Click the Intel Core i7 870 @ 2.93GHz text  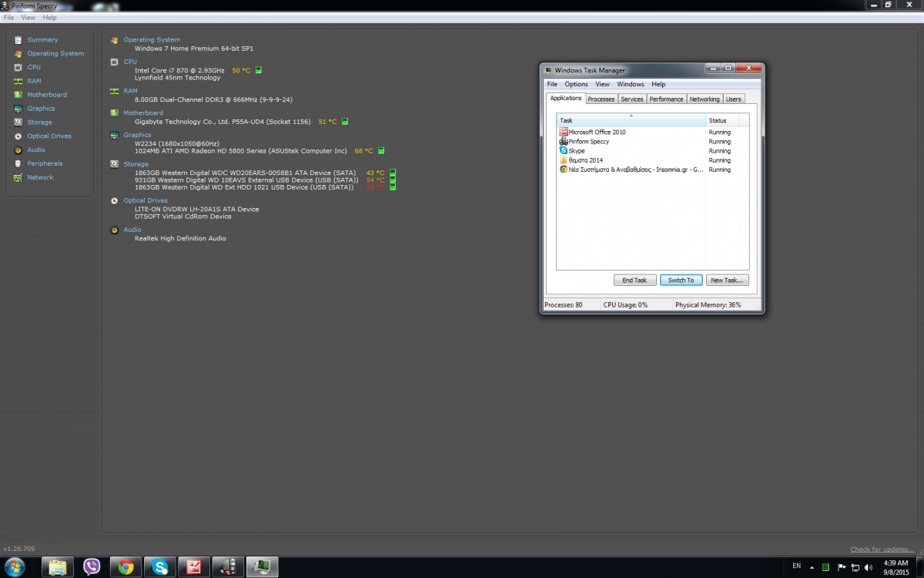pos(179,70)
